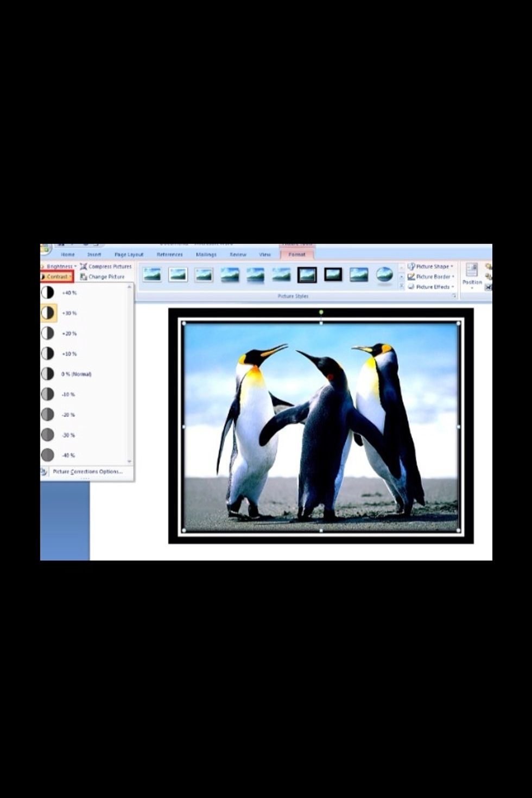Switch to the Page Layout tab
The height and width of the screenshot is (798, 532).
pos(129,255)
